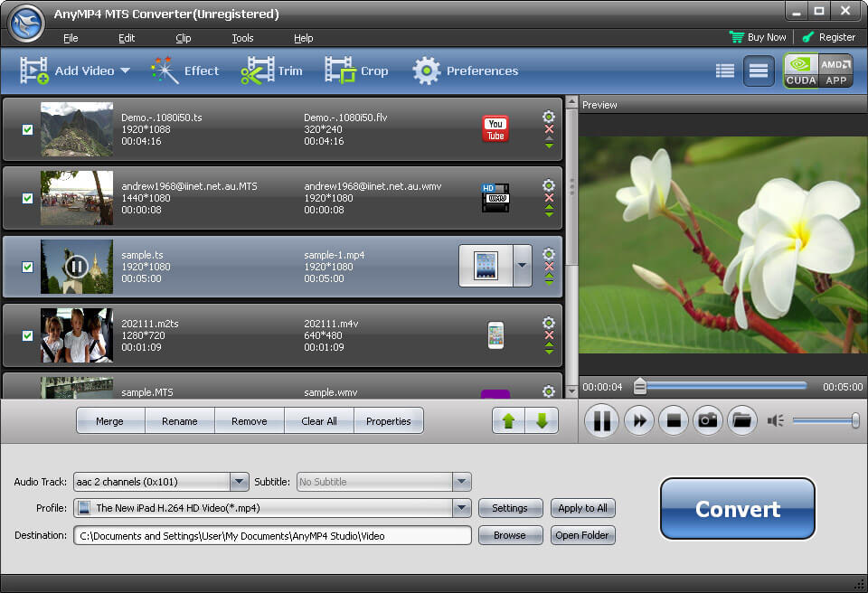The image size is (868, 593).
Task: Take a snapshot of the preview
Action: point(708,421)
